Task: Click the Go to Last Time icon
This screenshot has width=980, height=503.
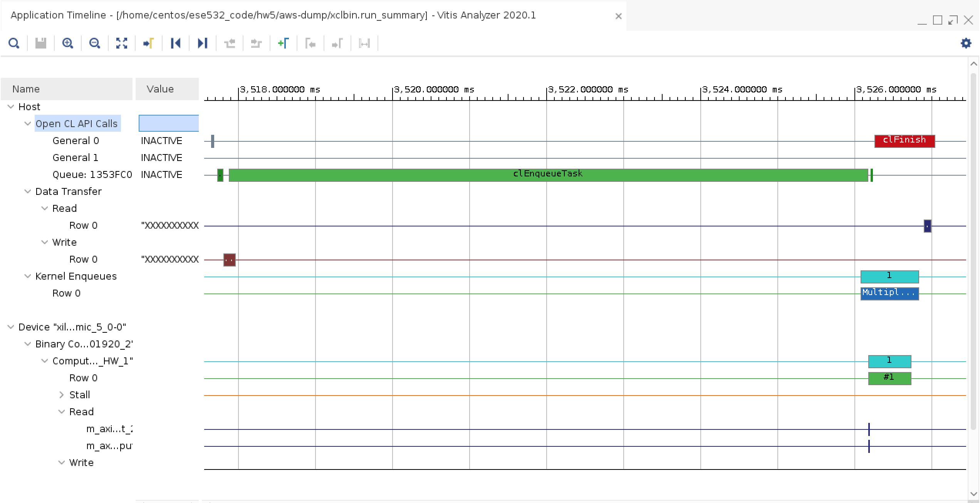Action: coord(203,43)
